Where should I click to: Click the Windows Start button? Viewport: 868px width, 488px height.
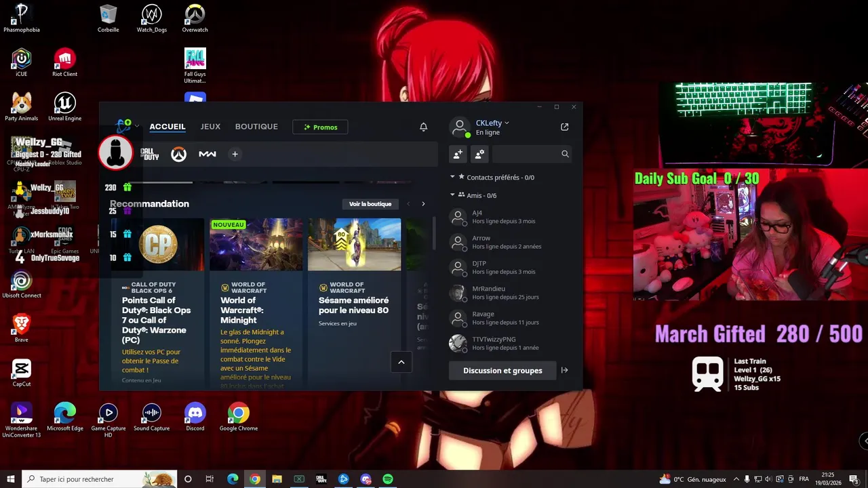pos(11,479)
